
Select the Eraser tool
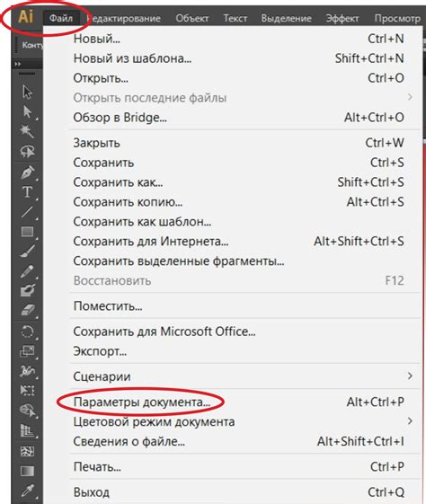[x=28, y=311]
